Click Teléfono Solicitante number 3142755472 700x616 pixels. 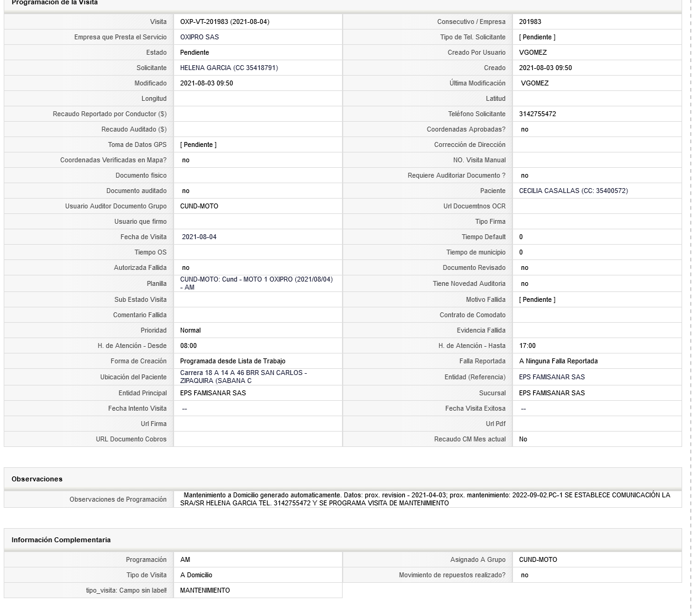coord(538,114)
